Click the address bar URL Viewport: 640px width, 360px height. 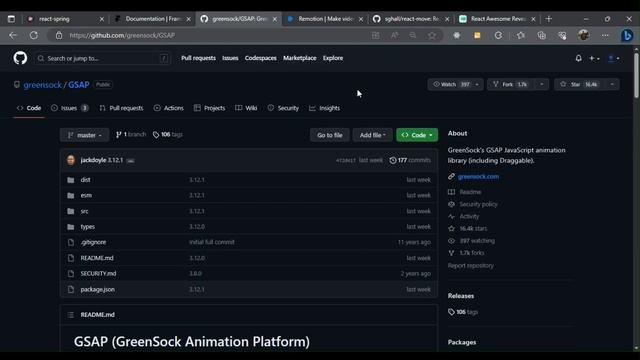pos(122,36)
